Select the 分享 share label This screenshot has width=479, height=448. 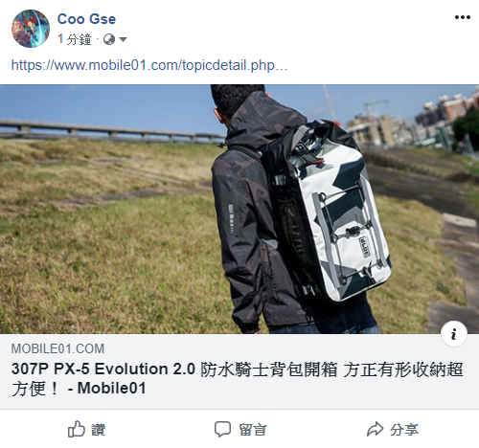[x=404, y=430]
